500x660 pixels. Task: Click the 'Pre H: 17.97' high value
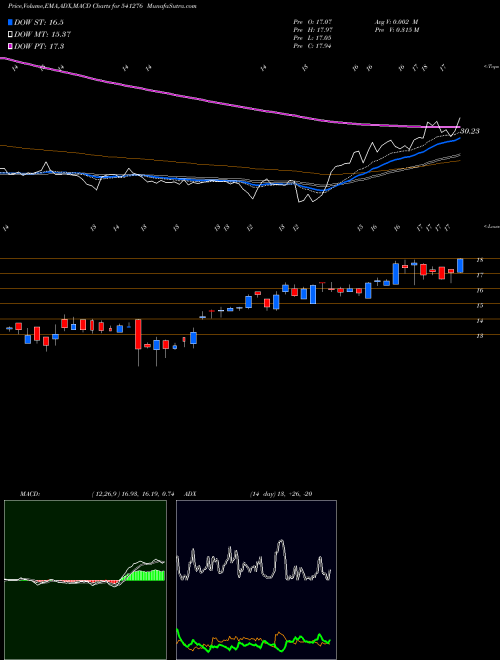[314, 29]
